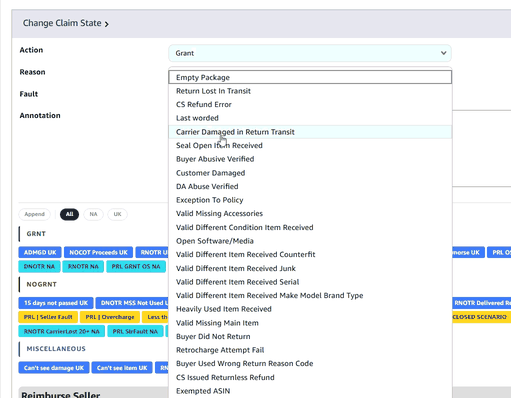The image size is (511, 398).
Task: Click 15 days not passed UK tag
Action: [x=56, y=303]
